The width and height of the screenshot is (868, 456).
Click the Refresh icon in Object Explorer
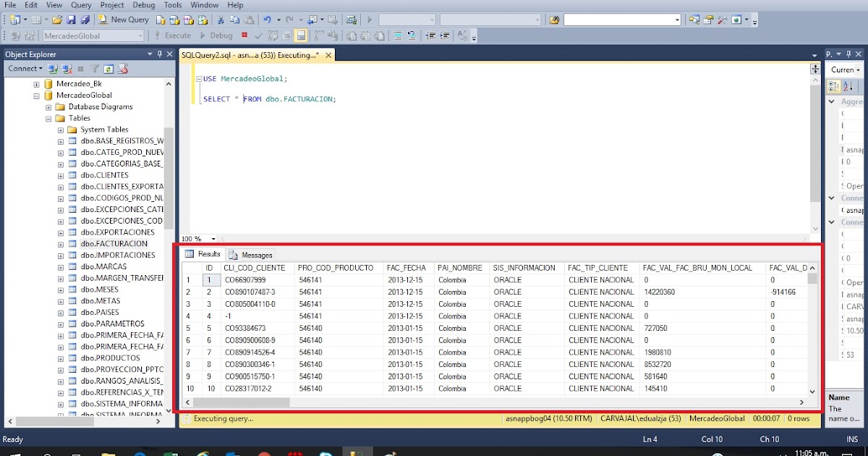[x=109, y=68]
